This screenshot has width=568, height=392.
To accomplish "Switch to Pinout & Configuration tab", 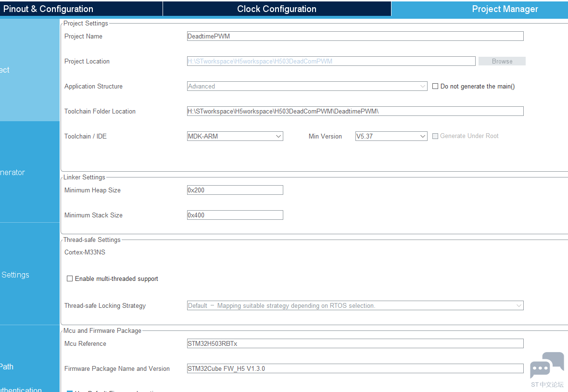I will click(x=81, y=9).
